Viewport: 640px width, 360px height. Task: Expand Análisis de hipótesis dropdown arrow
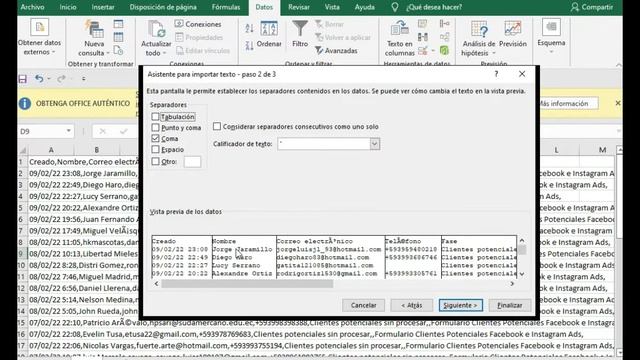coord(493,53)
